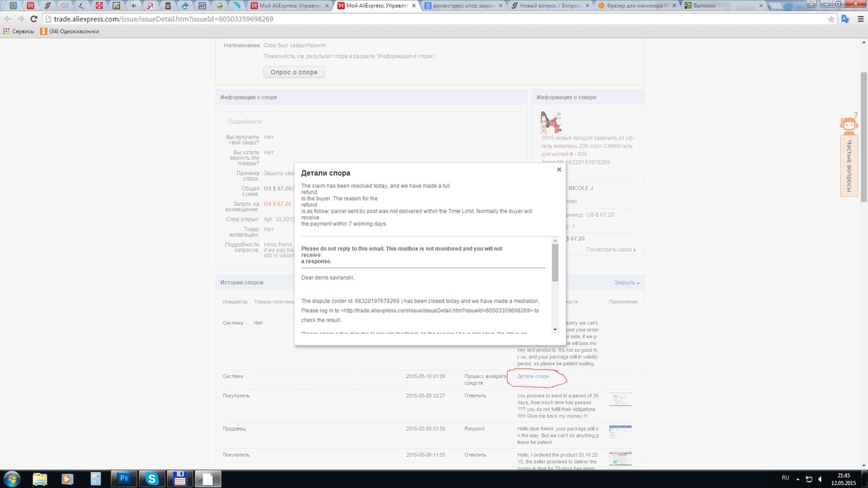Screen dimensions: 868x488
Task: Open the second pinned red cart tab
Action: (30, 6)
